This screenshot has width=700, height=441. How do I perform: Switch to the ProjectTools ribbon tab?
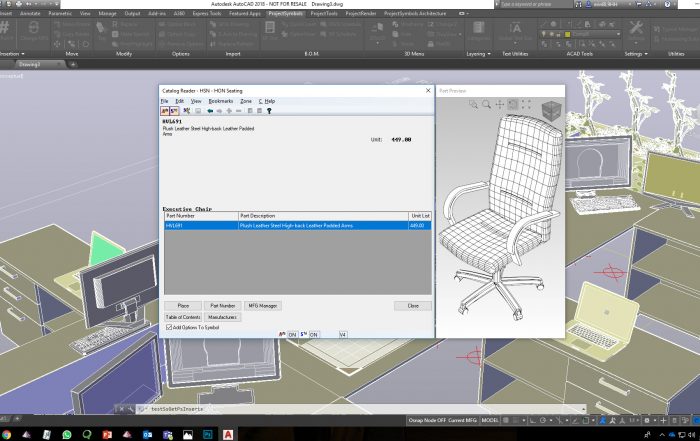[325, 13]
